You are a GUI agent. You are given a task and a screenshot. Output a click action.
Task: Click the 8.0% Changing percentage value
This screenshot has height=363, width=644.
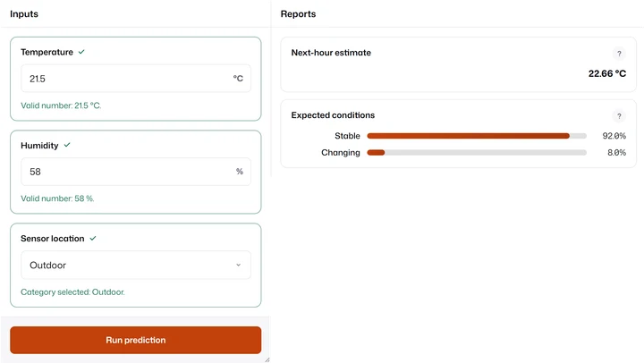[616, 152]
